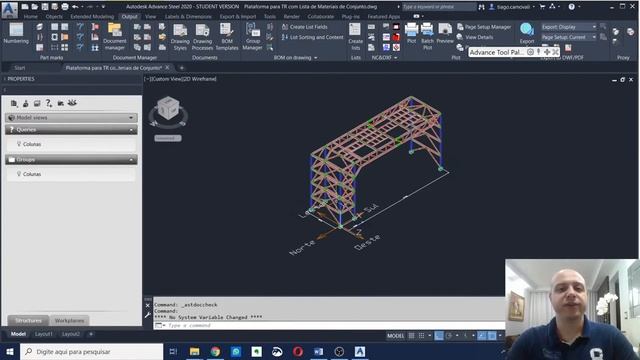This screenshot has width=640, height=360.
Task: Open BOM Templates editor
Action: (x=227, y=36)
